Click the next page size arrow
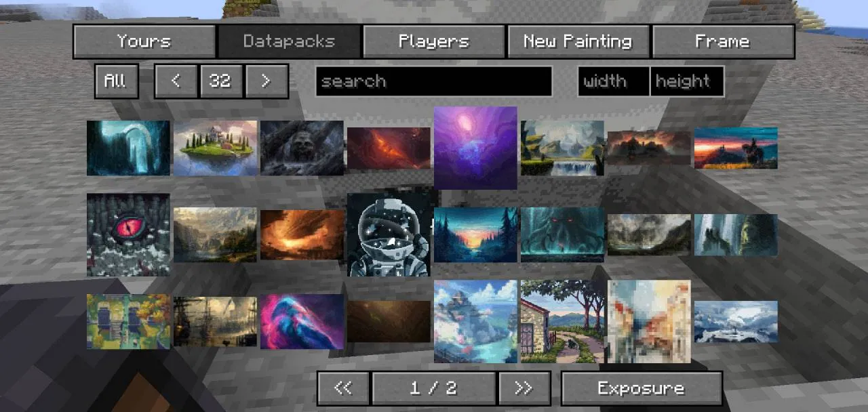868x412 pixels. coord(267,81)
